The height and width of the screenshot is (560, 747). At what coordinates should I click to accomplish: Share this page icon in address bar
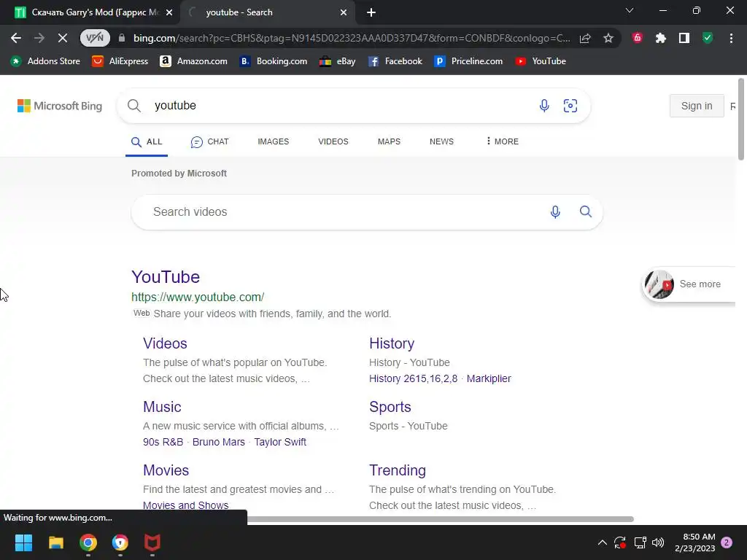(x=585, y=38)
